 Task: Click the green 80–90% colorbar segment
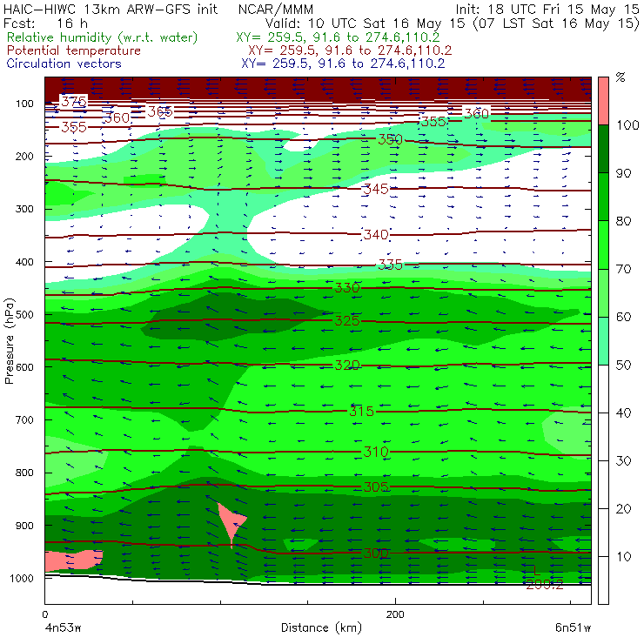click(x=603, y=197)
